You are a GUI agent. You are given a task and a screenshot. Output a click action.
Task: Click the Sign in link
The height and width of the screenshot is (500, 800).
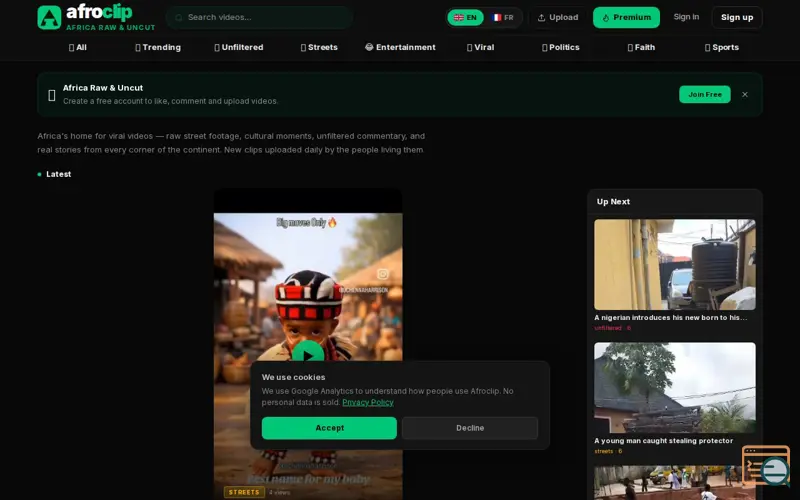[x=686, y=17]
